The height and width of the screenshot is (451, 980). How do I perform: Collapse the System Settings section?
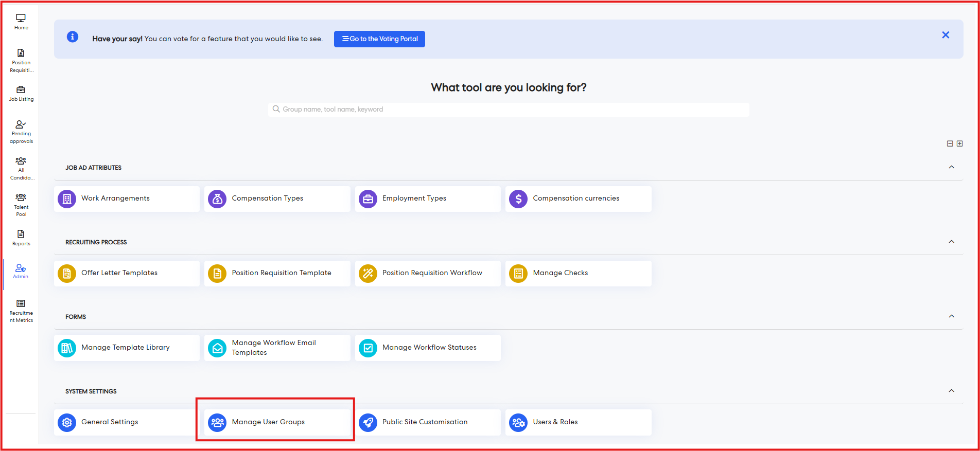pos(951,391)
